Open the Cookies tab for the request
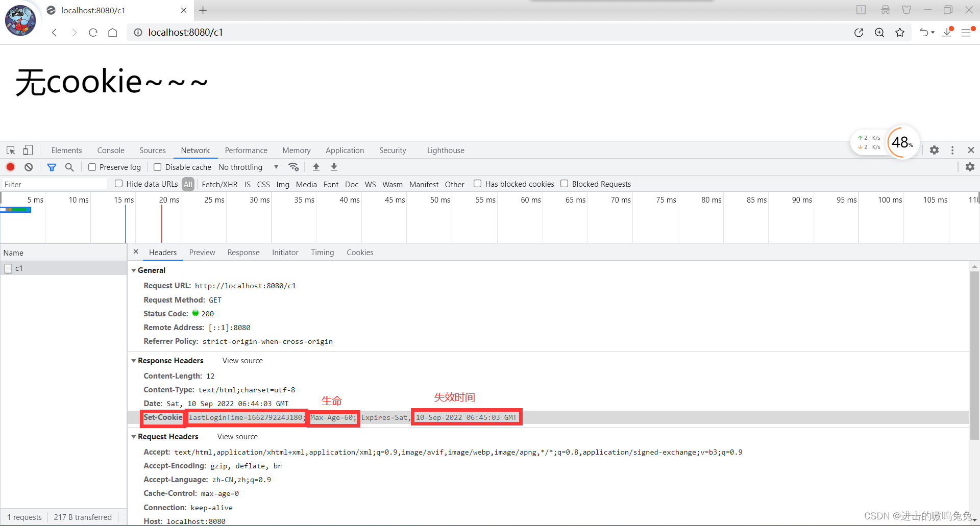 [360, 252]
